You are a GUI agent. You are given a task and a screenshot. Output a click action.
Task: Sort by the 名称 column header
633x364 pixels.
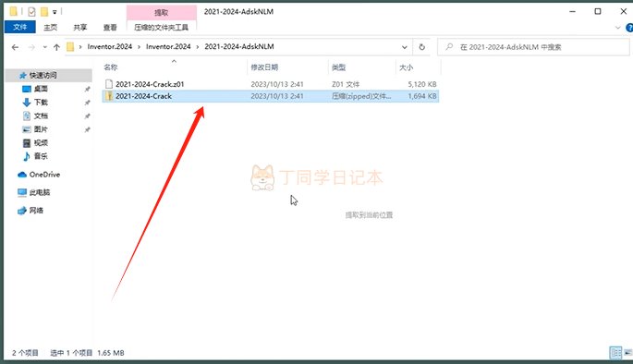[111, 67]
